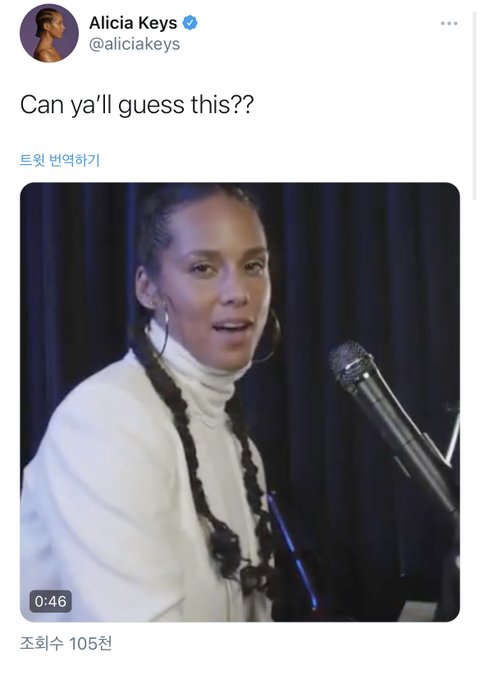This screenshot has width=480, height=684.
Task: Click the question marks ending the tweet
Action: tap(242, 105)
